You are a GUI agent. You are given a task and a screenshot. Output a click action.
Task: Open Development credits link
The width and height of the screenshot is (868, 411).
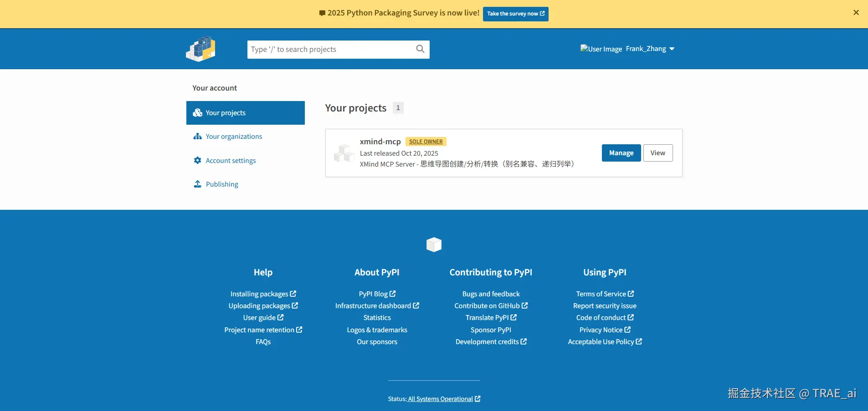click(491, 342)
